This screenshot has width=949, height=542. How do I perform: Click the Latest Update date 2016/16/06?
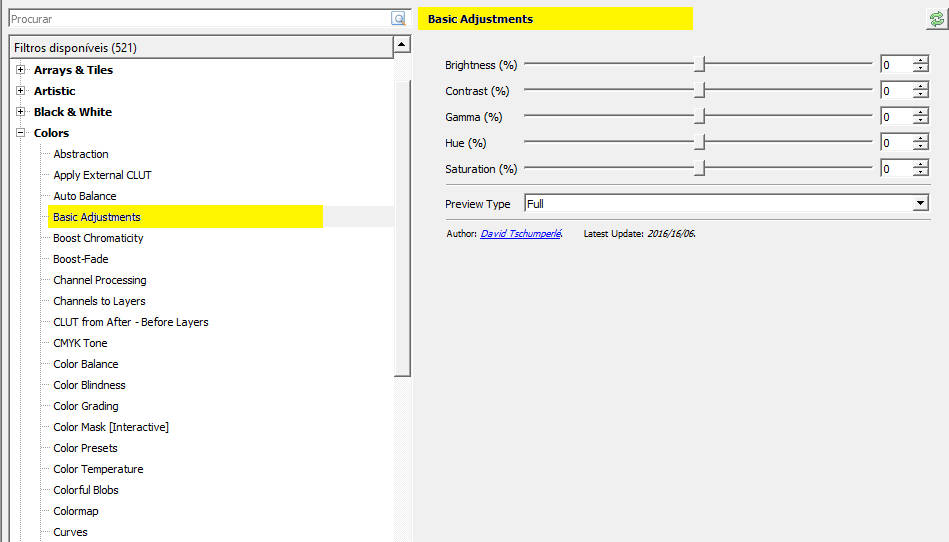[x=671, y=233]
